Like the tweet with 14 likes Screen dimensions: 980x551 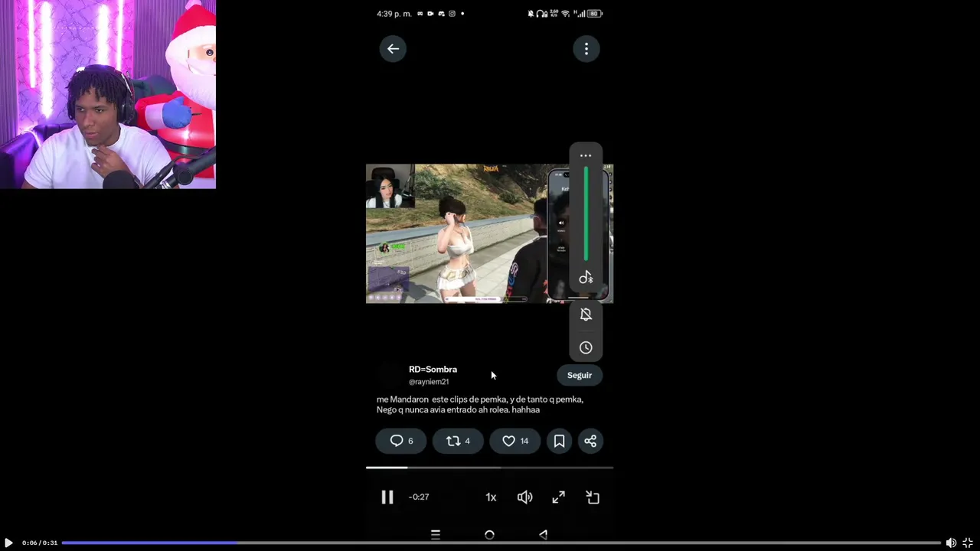click(514, 441)
